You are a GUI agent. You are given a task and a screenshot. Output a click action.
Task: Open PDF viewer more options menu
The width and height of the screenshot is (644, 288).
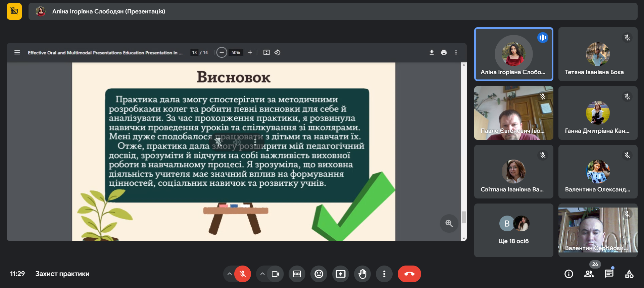click(456, 52)
